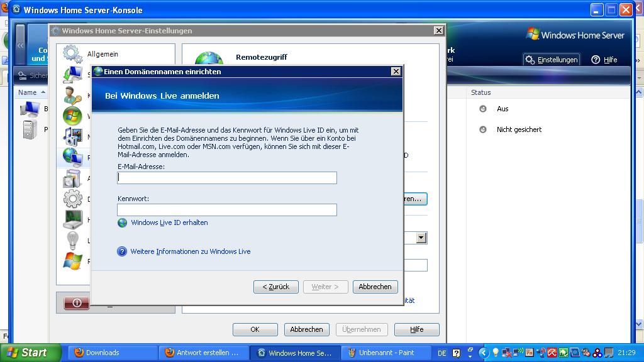Expand hidden system tray icons arrow
The height and width of the screenshot is (362, 644).
(484, 353)
